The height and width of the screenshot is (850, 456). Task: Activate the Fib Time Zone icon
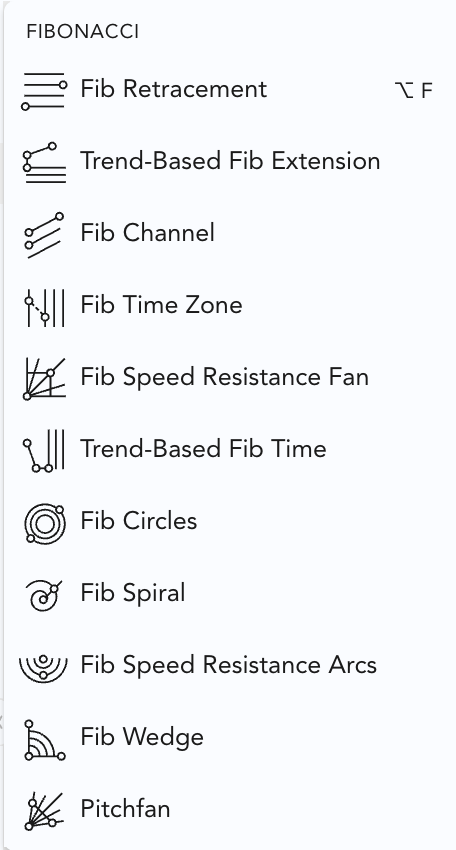[46, 307]
